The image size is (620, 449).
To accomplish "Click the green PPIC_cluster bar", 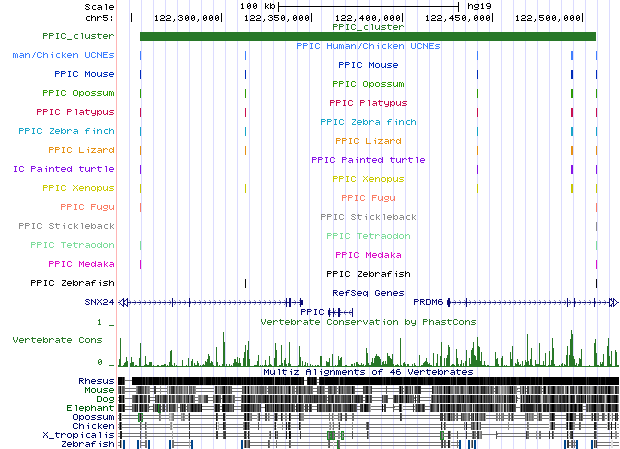I will point(368,37).
